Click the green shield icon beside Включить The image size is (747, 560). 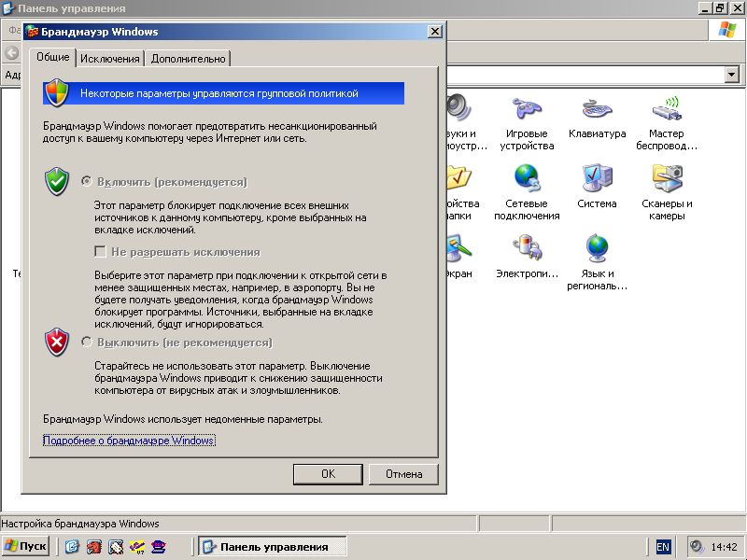tap(57, 181)
